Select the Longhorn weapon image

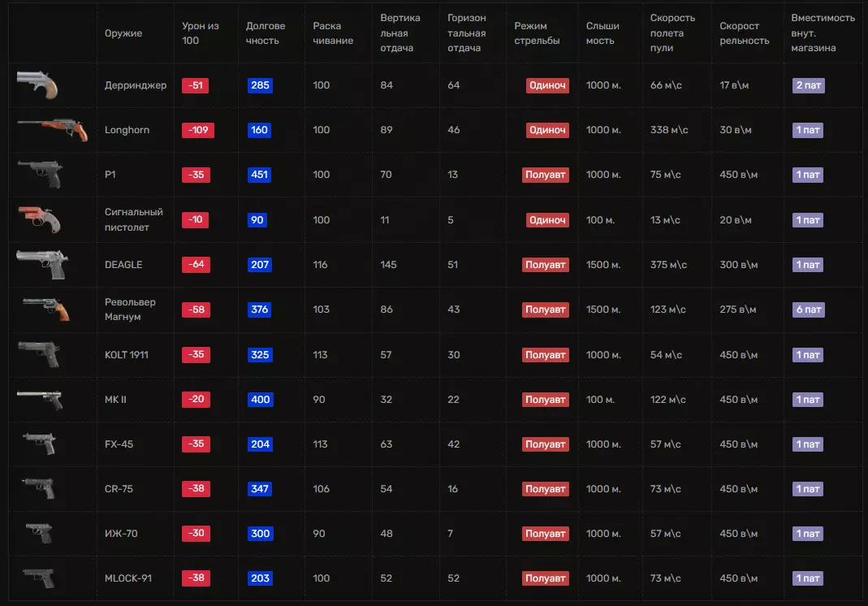50,128
